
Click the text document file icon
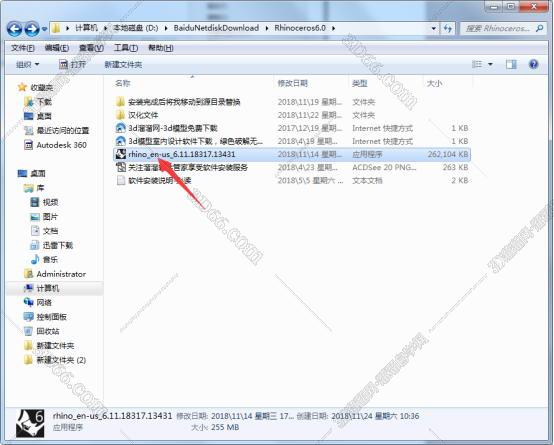coord(121,180)
